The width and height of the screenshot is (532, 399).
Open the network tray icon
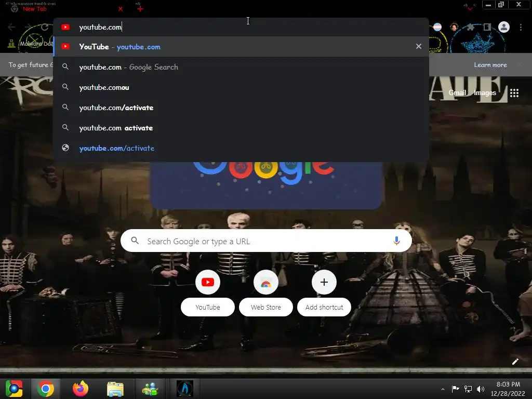tap(468, 389)
